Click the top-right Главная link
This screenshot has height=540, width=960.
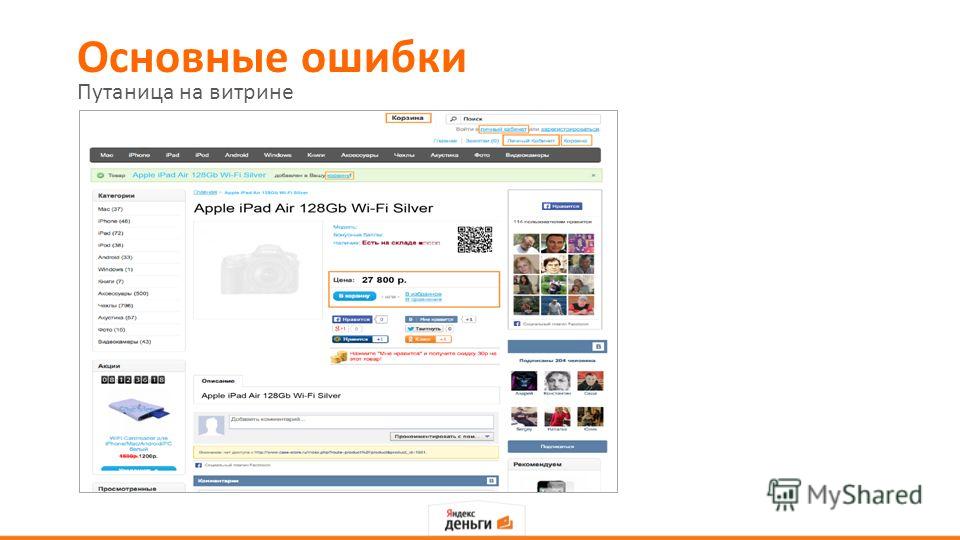pos(445,141)
